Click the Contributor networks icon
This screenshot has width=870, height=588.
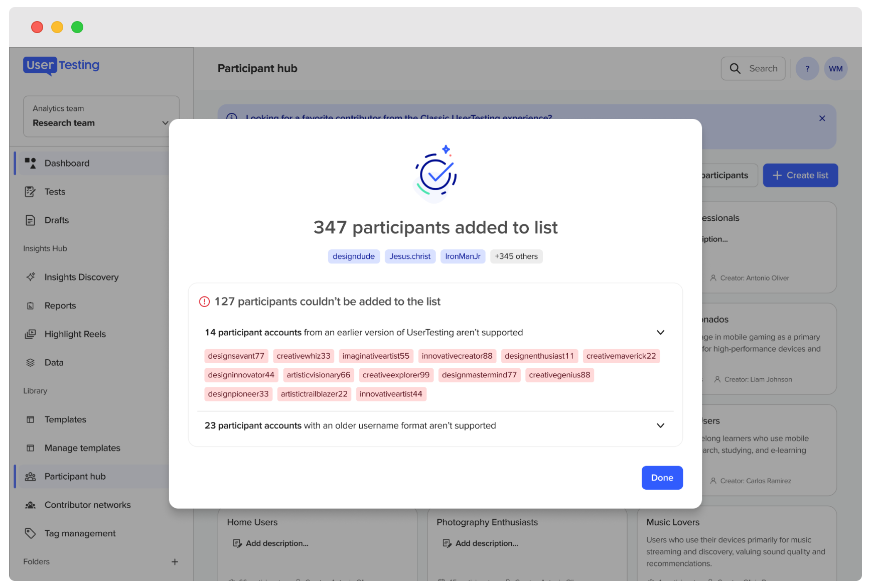30,505
